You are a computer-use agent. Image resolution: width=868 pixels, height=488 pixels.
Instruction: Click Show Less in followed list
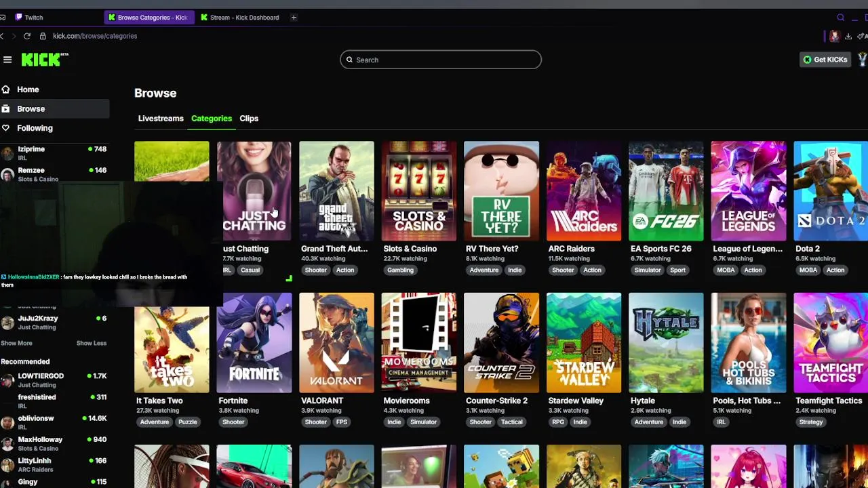pyautogui.click(x=92, y=343)
